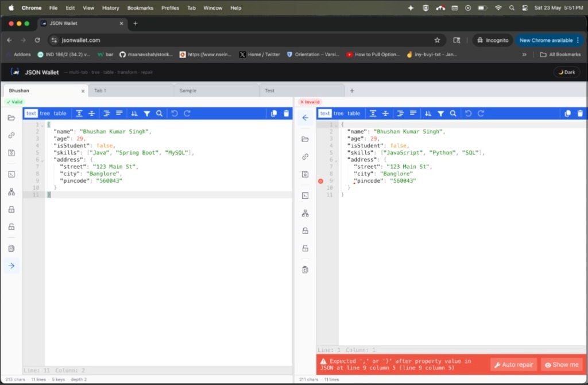
Task: Compact the JSON in right panel toolbar
Action: (413, 113)
